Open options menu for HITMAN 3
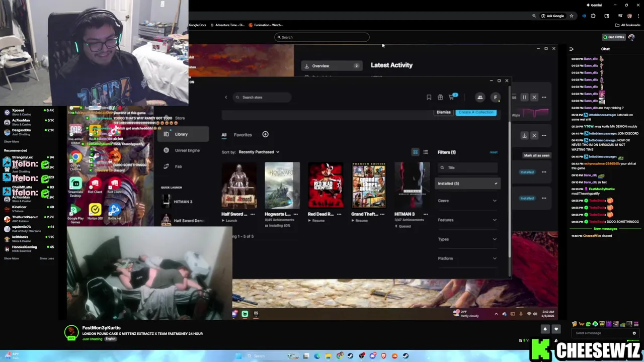Screen dimensions: 644x362 [426, 214]
